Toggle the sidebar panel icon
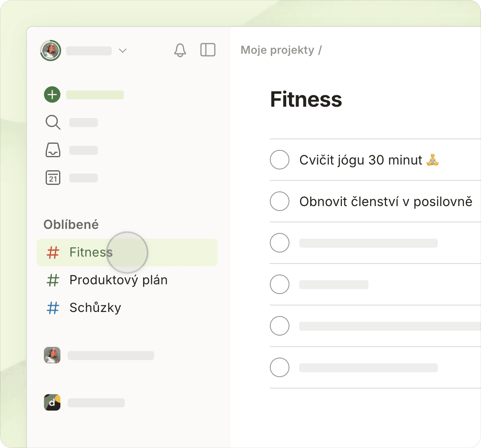481x448 pixels. pyautogui.click(x=208, y=50)
